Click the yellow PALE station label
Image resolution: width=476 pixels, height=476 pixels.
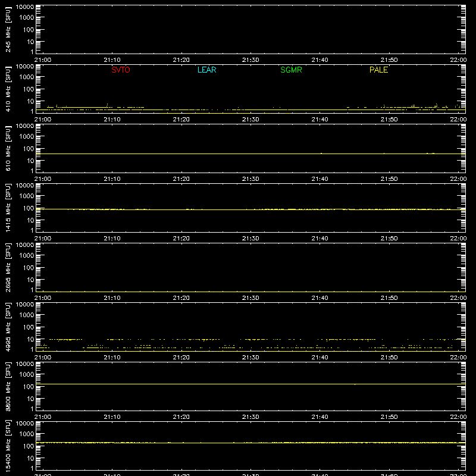[x=378, y=70]
